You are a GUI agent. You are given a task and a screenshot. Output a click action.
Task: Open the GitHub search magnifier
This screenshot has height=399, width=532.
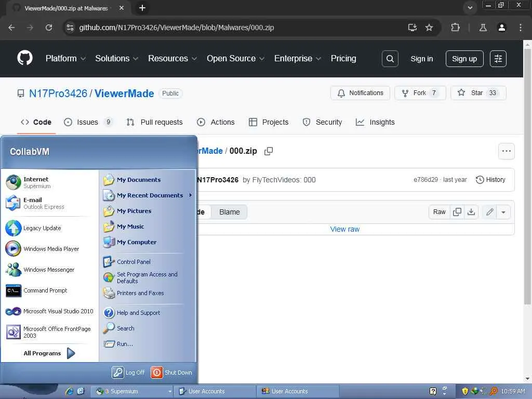coord(390,59)
